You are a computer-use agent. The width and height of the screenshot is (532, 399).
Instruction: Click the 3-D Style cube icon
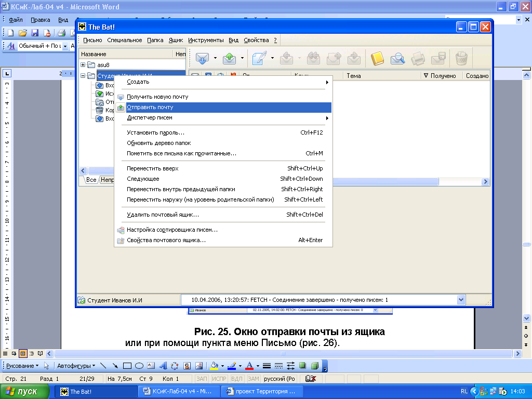click(314, 366)
